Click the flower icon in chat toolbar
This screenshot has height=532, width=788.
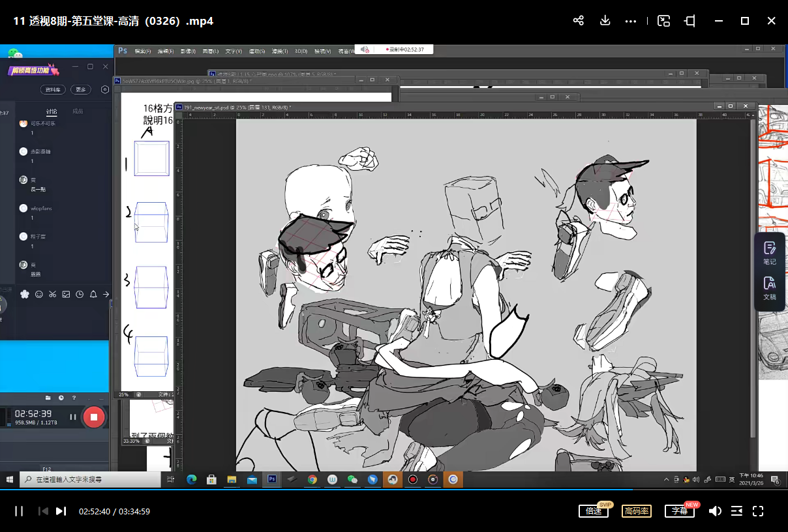(25, 294)
